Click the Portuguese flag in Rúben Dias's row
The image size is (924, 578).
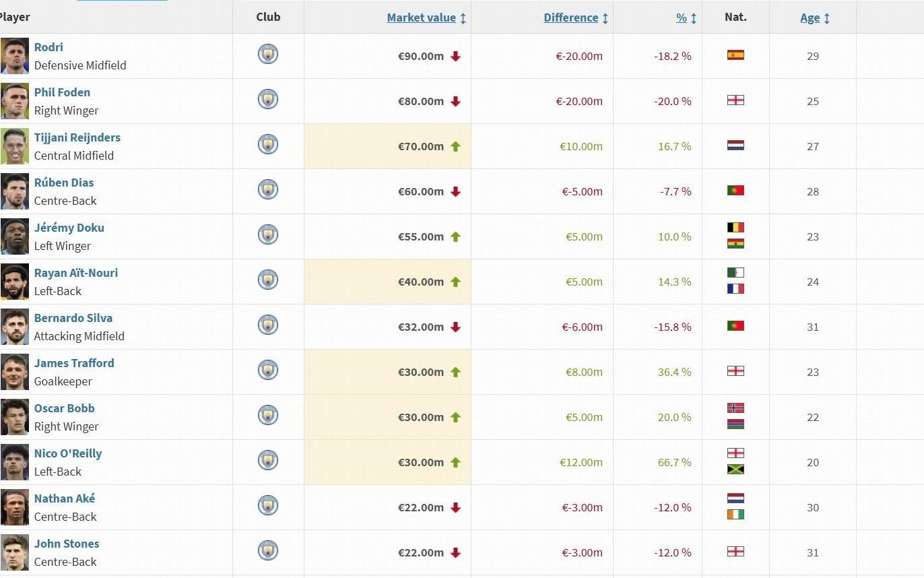tap(735, 191)
